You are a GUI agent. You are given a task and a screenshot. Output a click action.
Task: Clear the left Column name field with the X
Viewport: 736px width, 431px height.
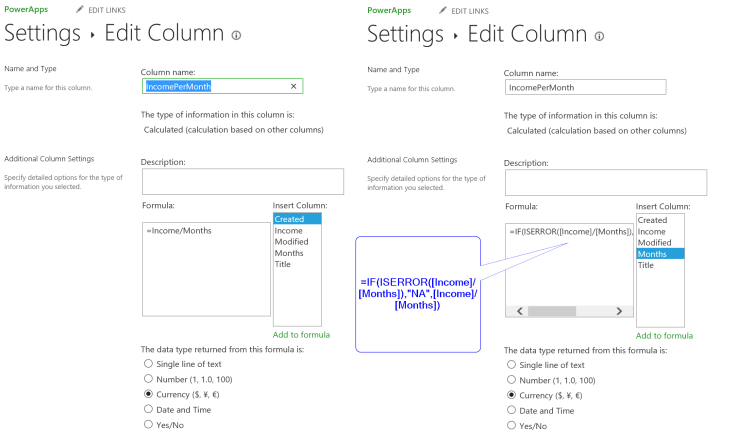click(x=293, y=87)
